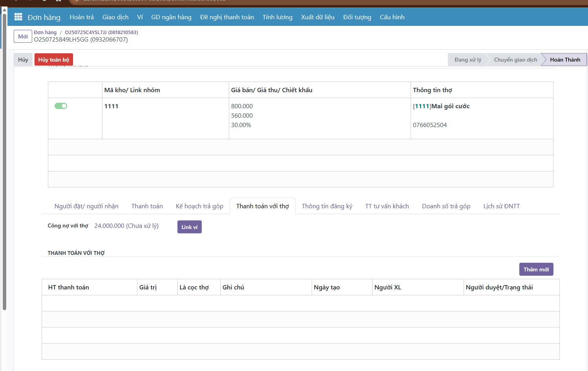Switch to Doanh số trả góp tab
588x371 pixels.
click(x=446, y=206)
